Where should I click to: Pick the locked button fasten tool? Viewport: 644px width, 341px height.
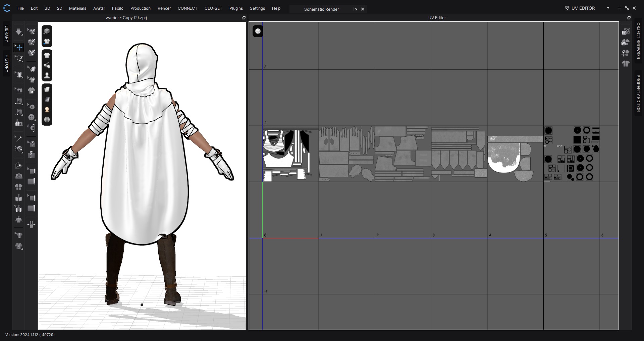[32, 128]
